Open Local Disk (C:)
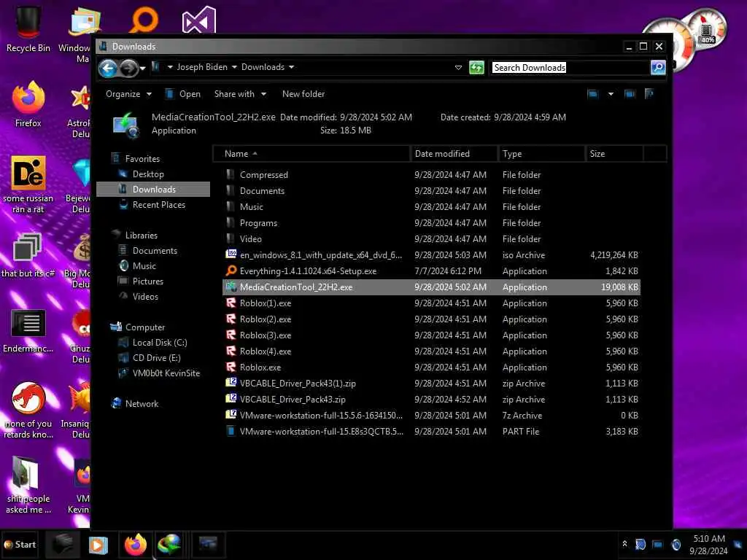 pyautogui.click(x=160, y=343)
